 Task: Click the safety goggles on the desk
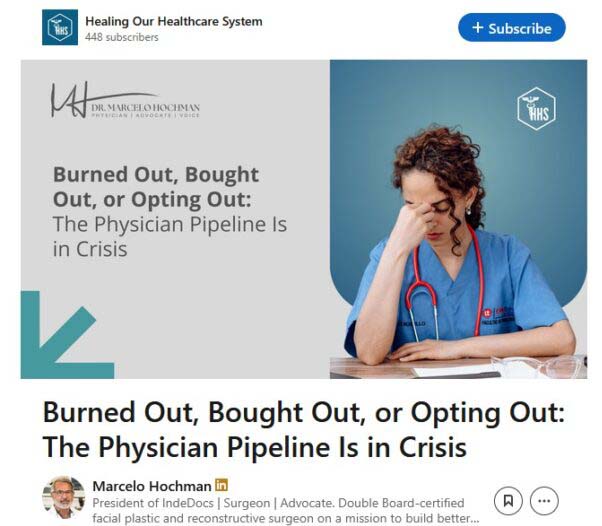click(x=539, y=366)
